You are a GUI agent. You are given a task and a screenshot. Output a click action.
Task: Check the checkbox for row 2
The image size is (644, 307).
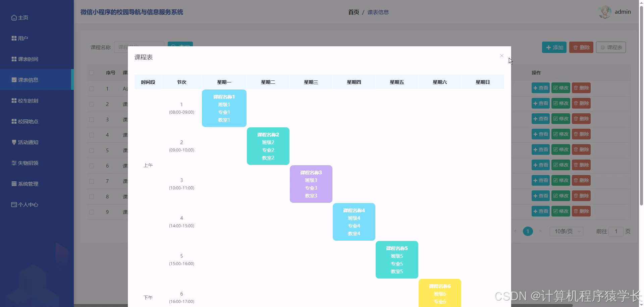click(92, 104)
